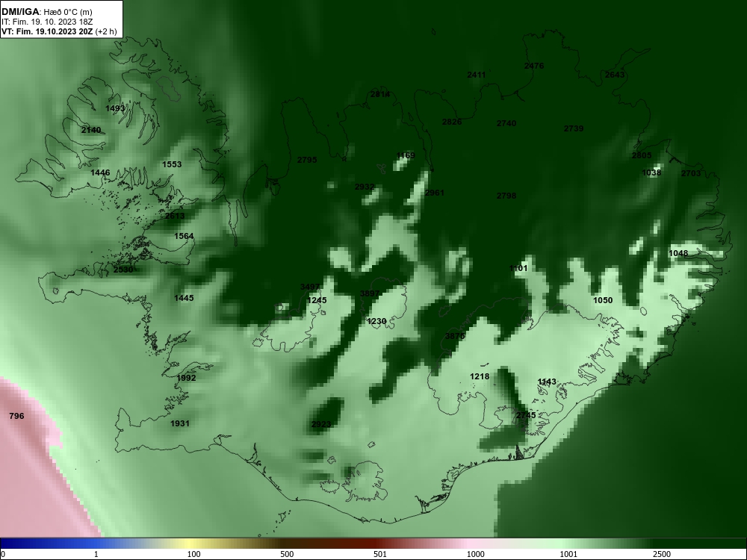Select the 2643 label in northeast
Image resolution: width=747 pixels, height=560 pixels.
coord(615,75)
